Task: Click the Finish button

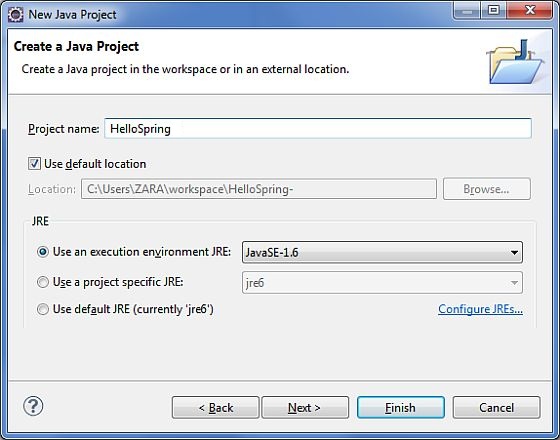Action: click(401, 408)
